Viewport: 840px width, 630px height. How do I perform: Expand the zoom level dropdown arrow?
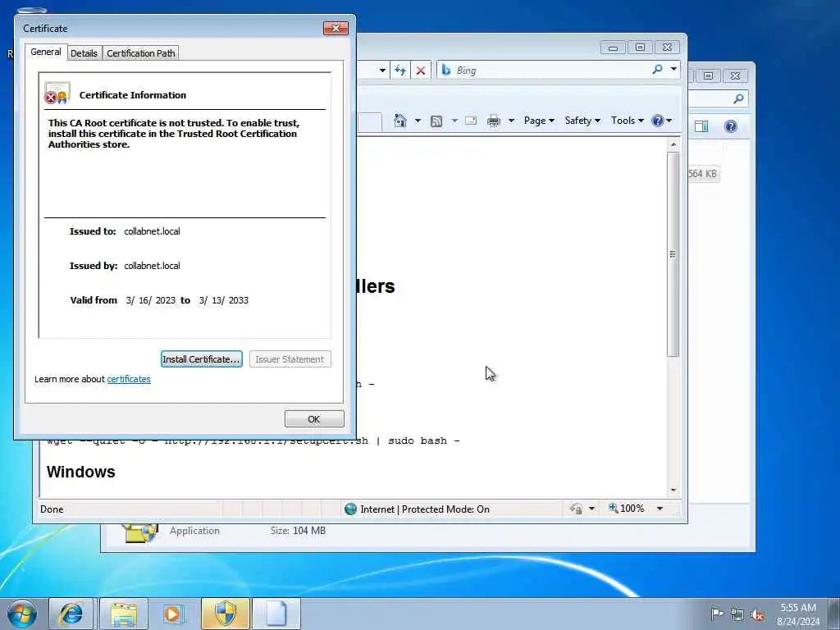coord(660,509)
